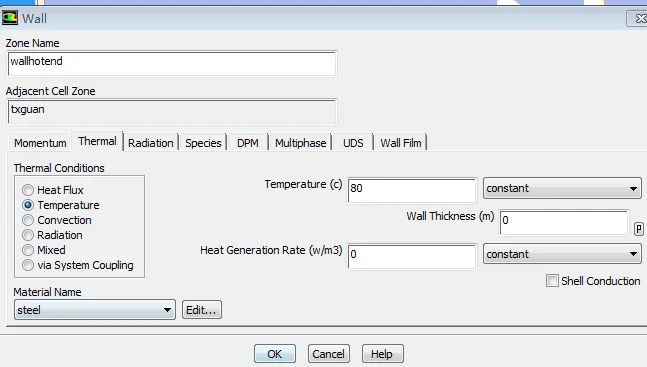Switch to the UDS tab
This screenshot has height=367, width=647.
(353, 143)
